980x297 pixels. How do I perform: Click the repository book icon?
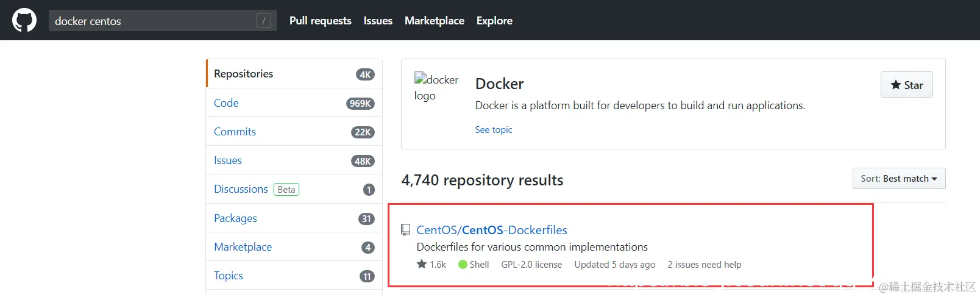[405, 230]
